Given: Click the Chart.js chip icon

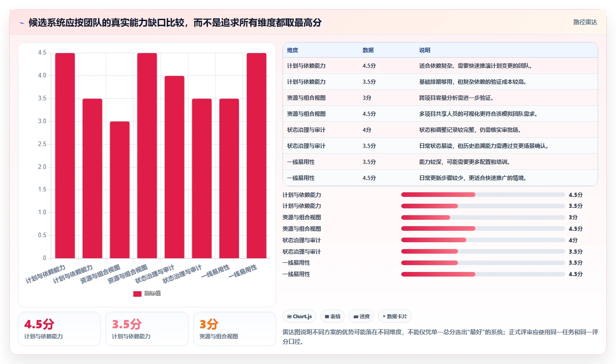Looking at the screenshot, I should (289, 316).
